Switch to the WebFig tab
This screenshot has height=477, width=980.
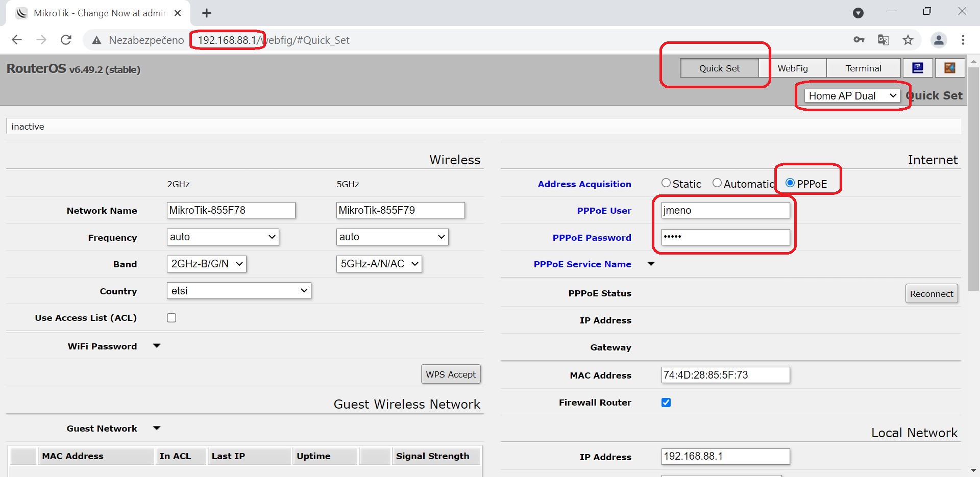(793, 68)
